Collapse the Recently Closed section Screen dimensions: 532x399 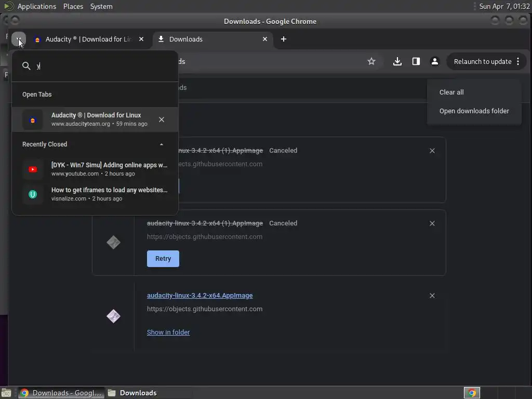(162, 144)
